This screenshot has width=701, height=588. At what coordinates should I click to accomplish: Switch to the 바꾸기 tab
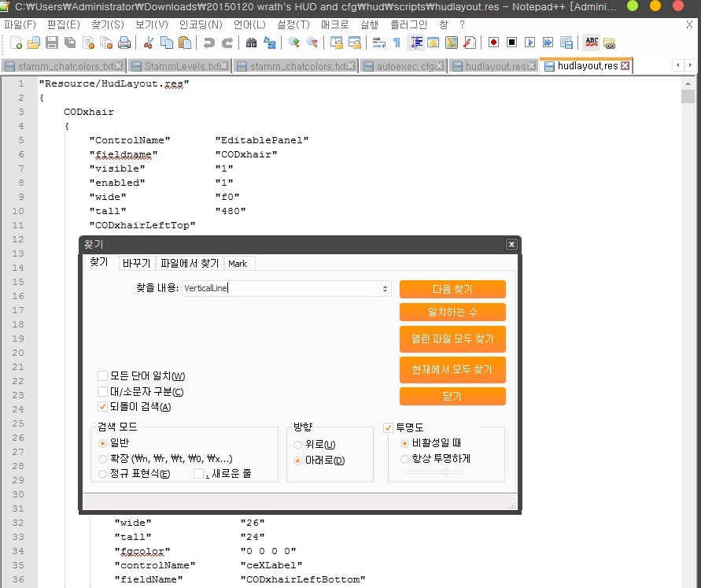pyautogui.click(x=136, y=264)
